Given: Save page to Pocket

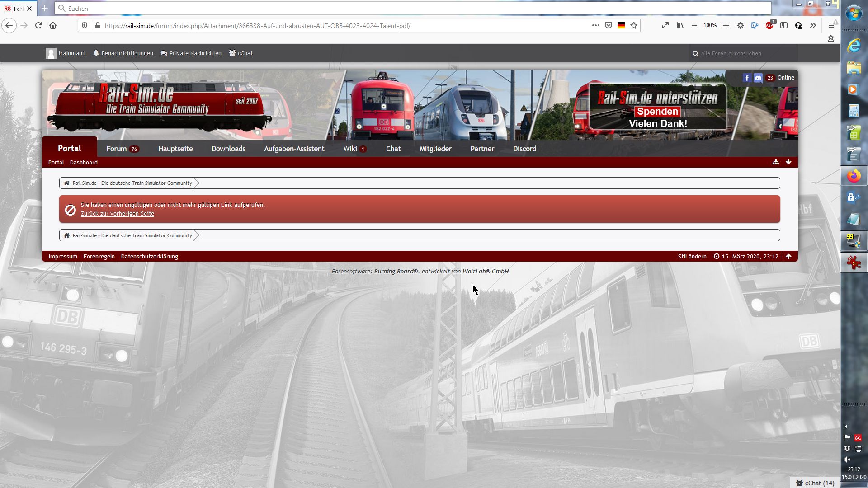Looking at the screenshot, I should point(609,26).
